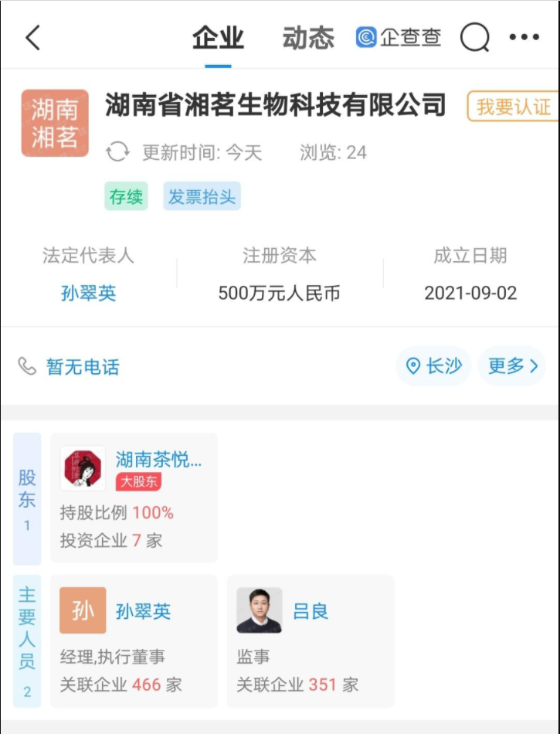Tap the back arrow icon

[32, 37]
